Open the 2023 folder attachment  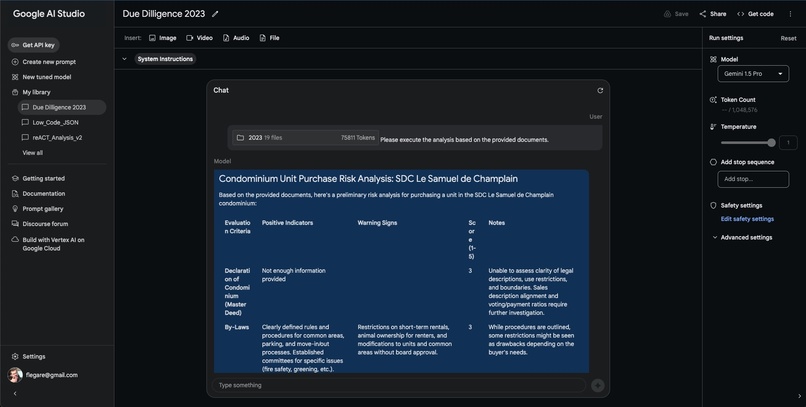click(305, 138)
